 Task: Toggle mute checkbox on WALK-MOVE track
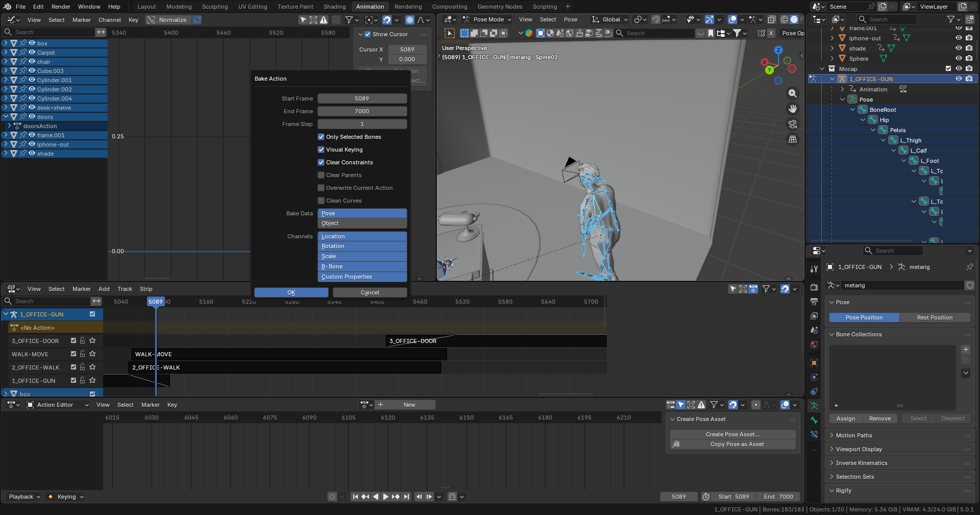click(73, 354)
